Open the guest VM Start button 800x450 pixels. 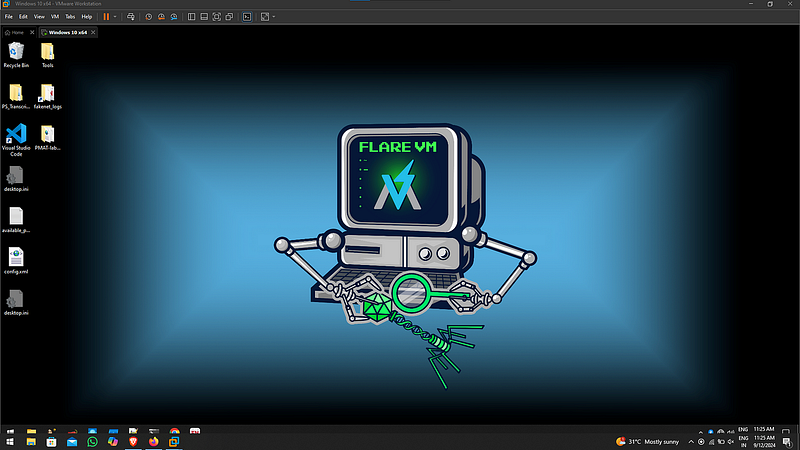point(10,432)
